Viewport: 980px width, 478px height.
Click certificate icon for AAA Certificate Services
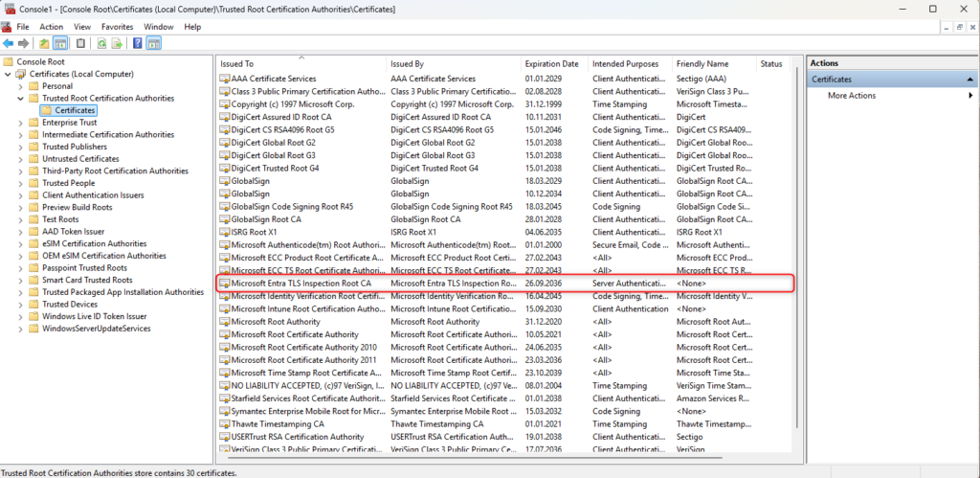pos(225,79)
